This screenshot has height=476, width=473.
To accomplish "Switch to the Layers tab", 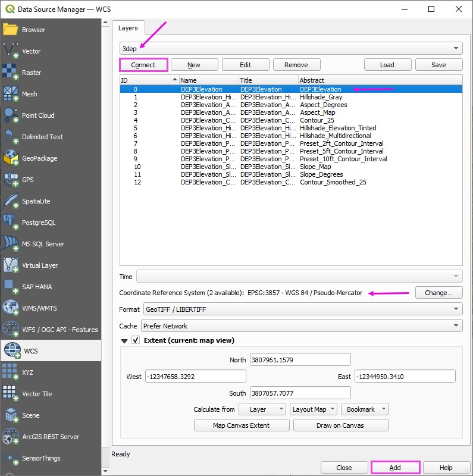I will point(128,28).
